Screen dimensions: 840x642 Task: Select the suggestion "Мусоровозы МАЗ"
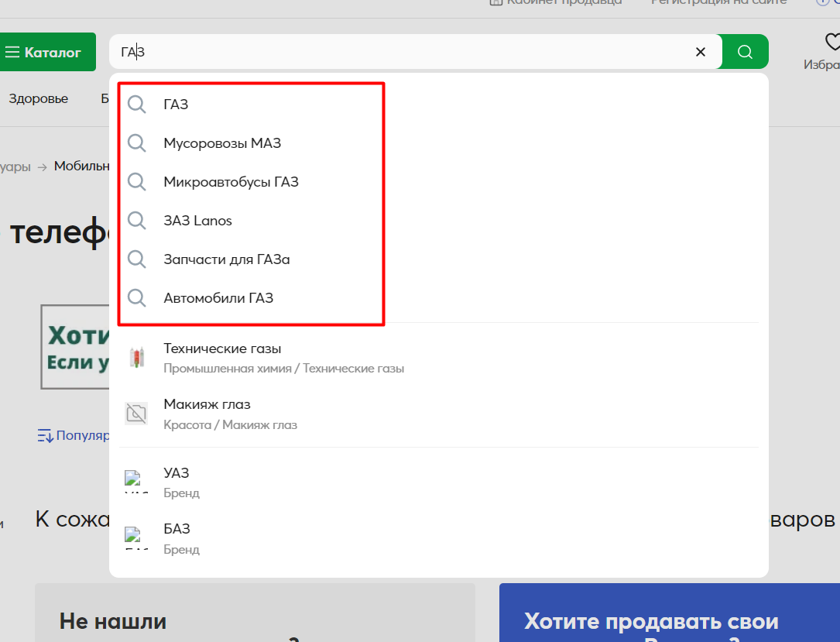(222, 143)
